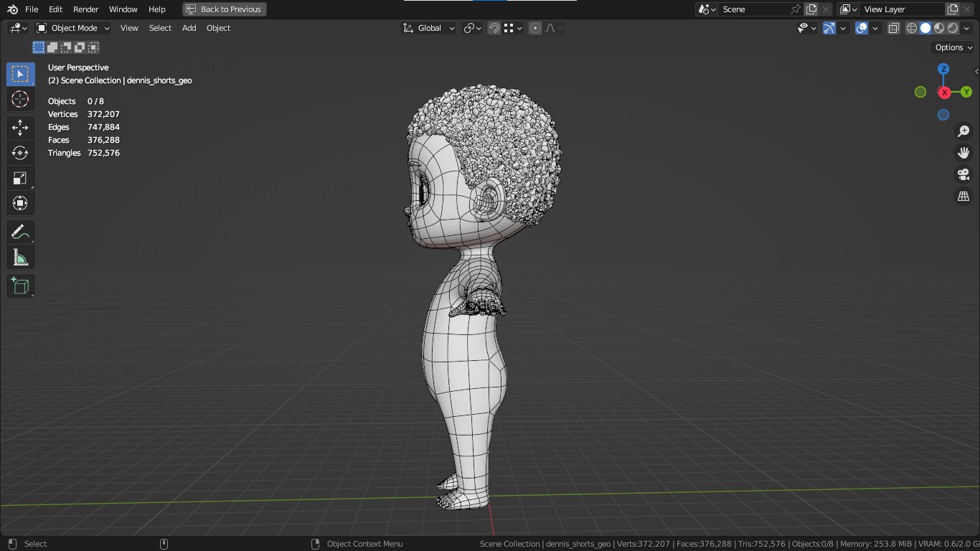Add a new View Layer
The width and height of the screenshot is (980, 551).
(953, 9)
